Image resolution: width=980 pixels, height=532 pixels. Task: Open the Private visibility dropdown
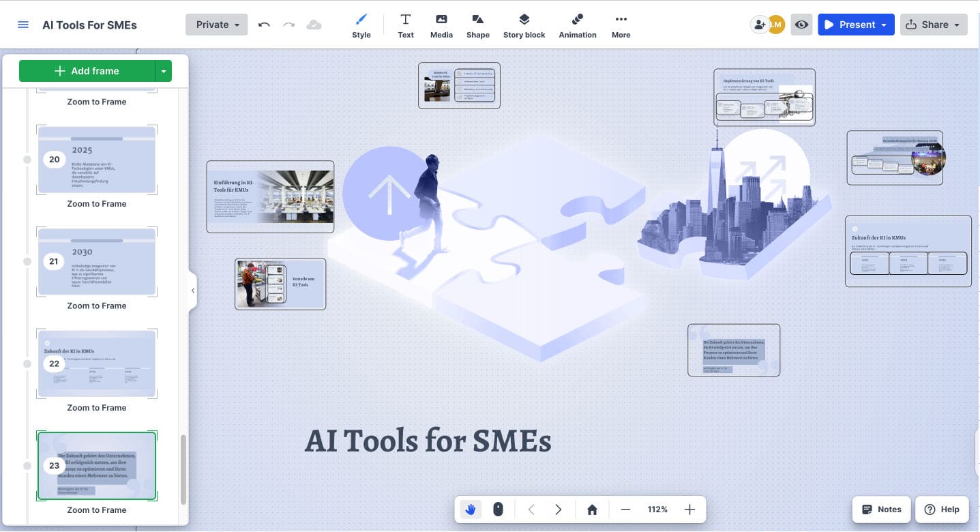click(216, 24)
